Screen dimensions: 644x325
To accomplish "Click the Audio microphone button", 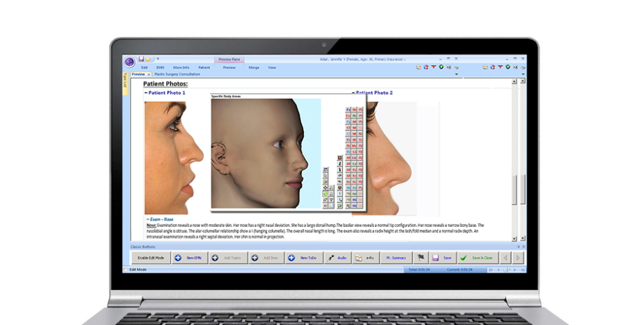I will click(x=337, y=257).
